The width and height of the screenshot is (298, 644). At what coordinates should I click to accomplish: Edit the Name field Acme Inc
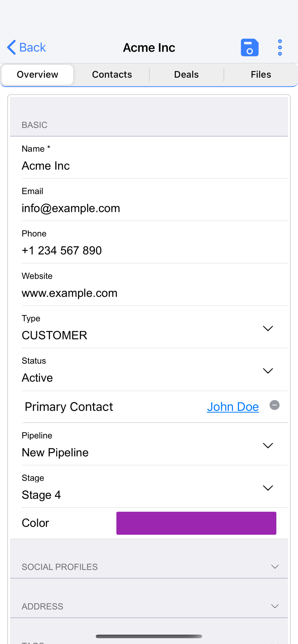154,158
